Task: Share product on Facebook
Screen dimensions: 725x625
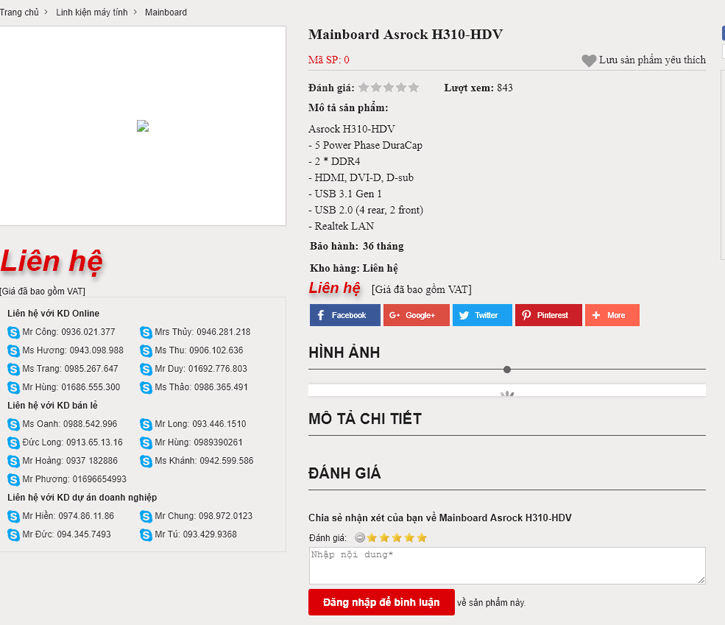Action: pyautogui.click(x=345, y=315)
